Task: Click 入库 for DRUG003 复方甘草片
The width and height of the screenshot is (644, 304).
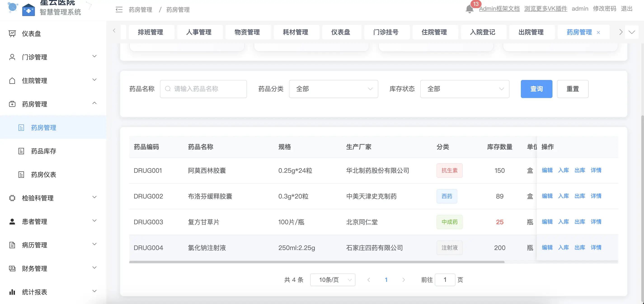Action: coord(563,222)
